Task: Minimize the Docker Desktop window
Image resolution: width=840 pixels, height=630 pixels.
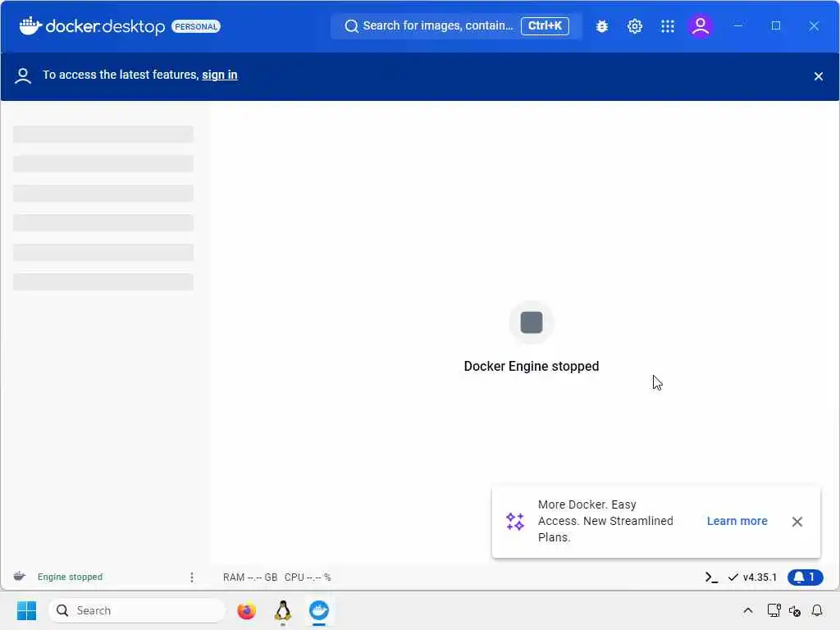Action: tap(738, 25)
